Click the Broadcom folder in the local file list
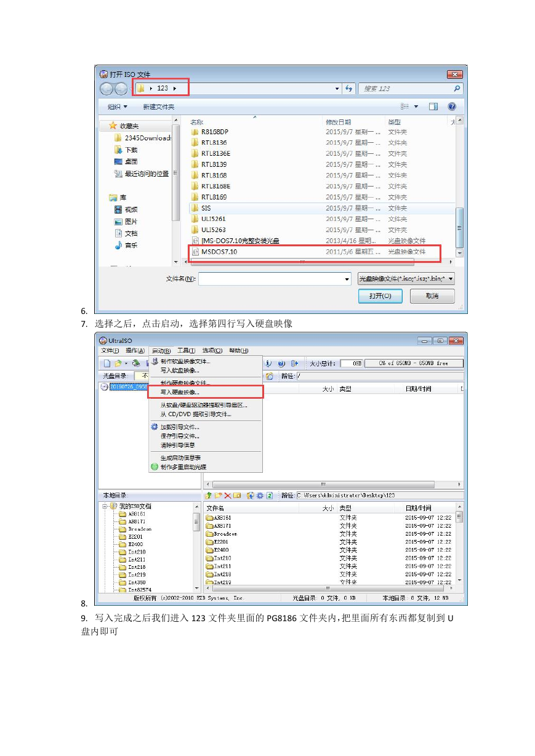535x756 pixels. (222, 534)
